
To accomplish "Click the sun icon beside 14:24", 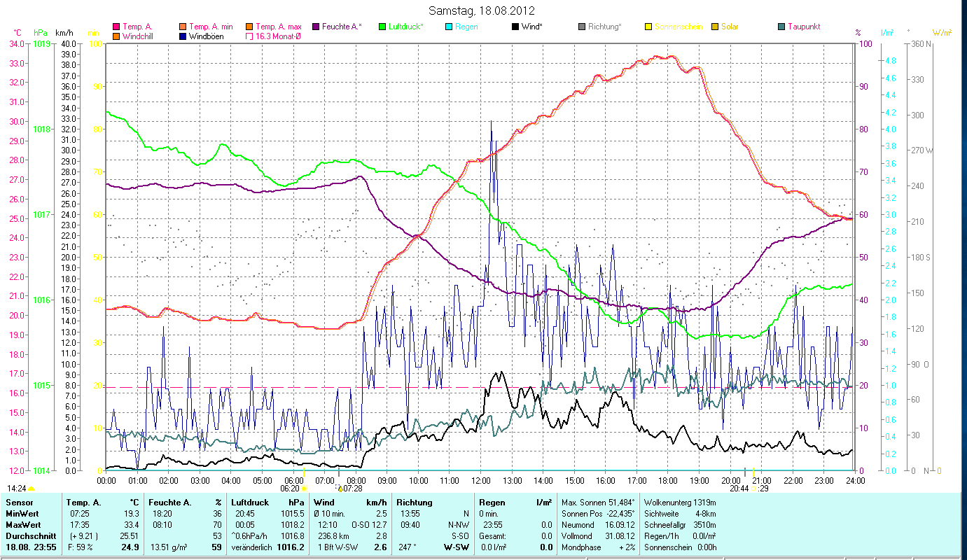I will point(31,489).
